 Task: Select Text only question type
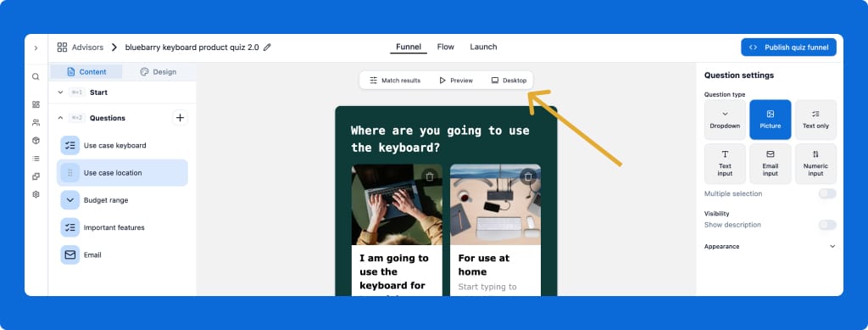click(815, 120)
